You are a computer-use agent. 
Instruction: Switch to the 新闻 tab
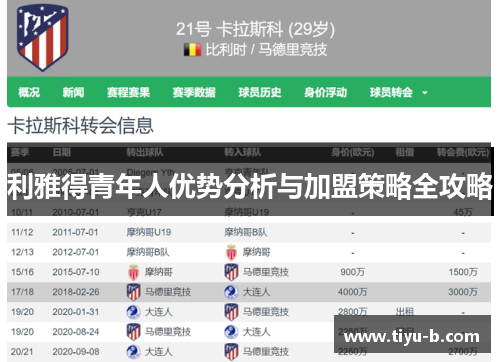click(x=73, y=92)
